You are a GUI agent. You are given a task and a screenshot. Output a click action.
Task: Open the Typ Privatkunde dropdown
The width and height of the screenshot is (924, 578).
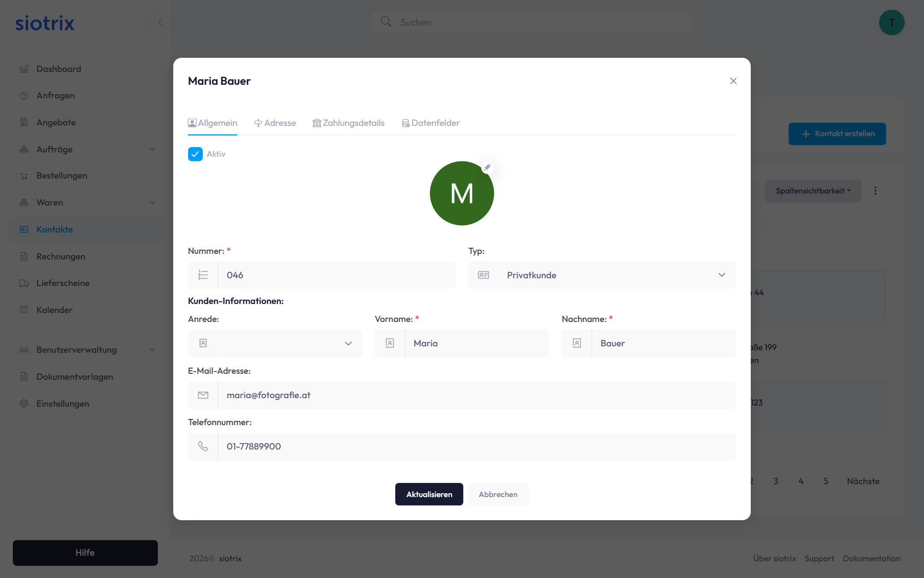pos(602,275)
